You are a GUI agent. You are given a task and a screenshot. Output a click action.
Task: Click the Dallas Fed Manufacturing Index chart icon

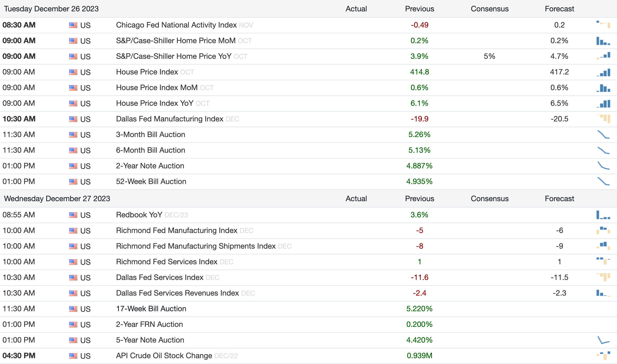603,119
